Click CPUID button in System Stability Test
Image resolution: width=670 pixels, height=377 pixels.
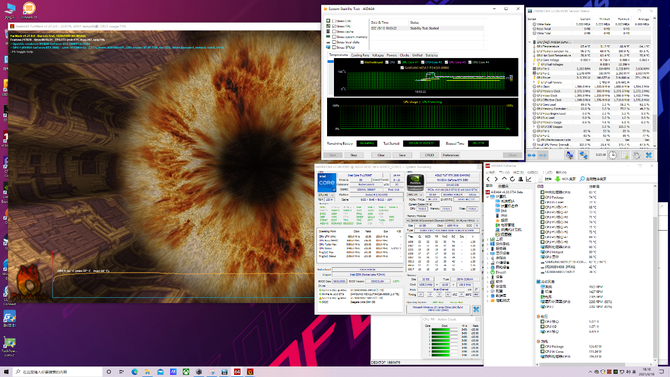click(429, 155)
